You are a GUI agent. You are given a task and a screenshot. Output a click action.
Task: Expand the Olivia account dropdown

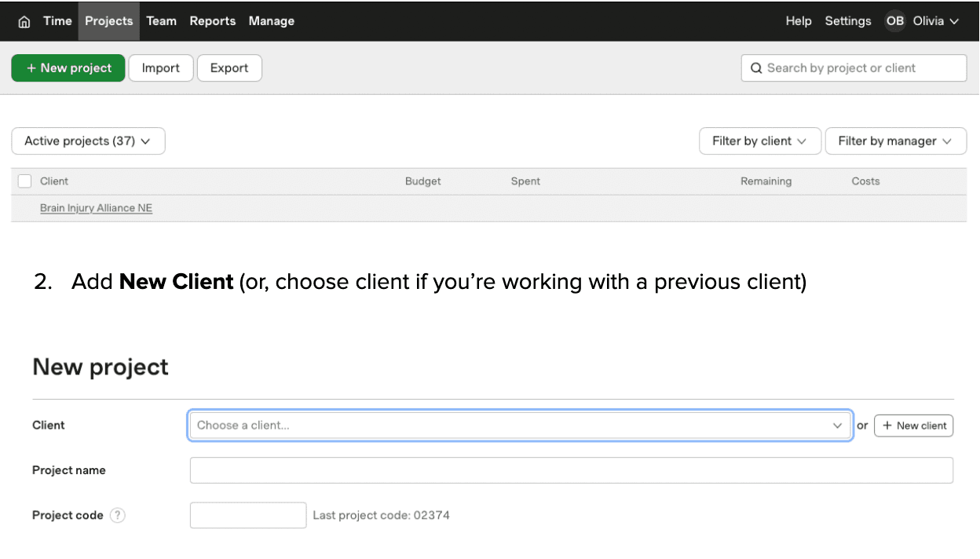click(936, 21)
